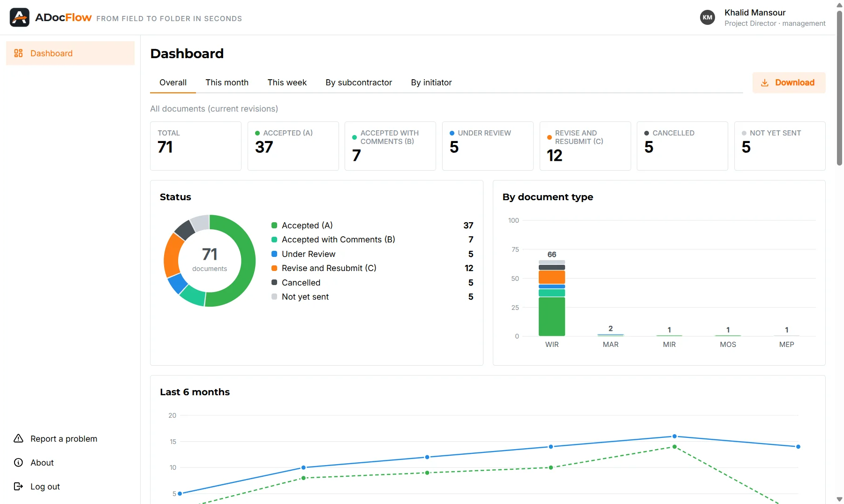The image size is (844, 504).
Task: Click the KM user avatar
Action: tap(707, 17)
